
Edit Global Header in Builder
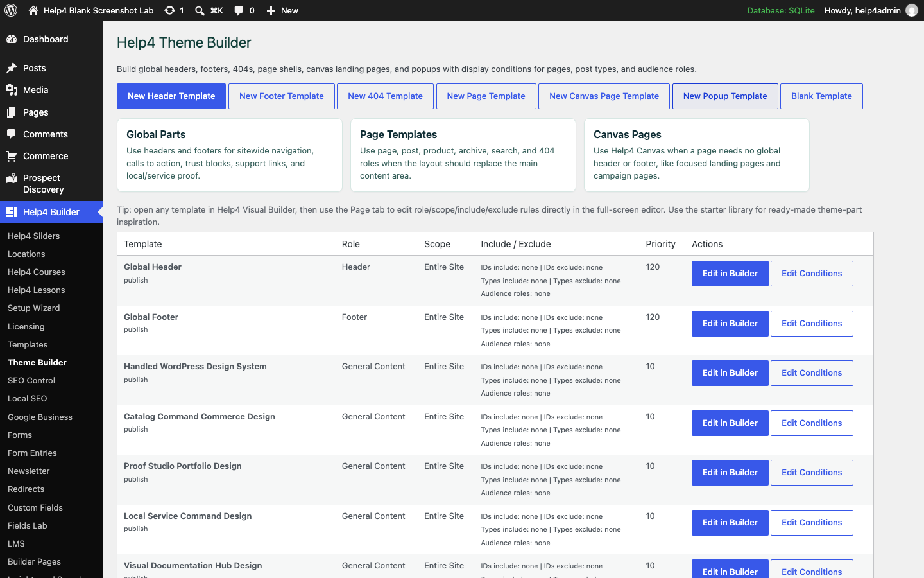(730, 274)
